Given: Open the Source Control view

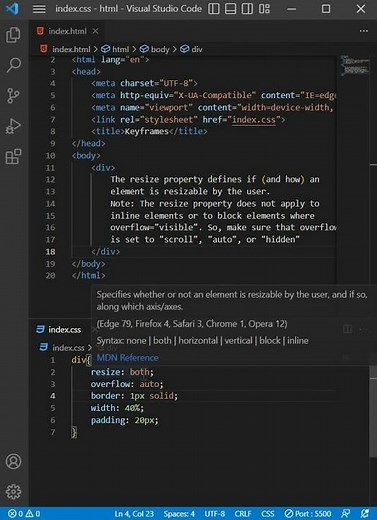Looking at the screenshot, I should pyautogui.click(x=13, y=96).
